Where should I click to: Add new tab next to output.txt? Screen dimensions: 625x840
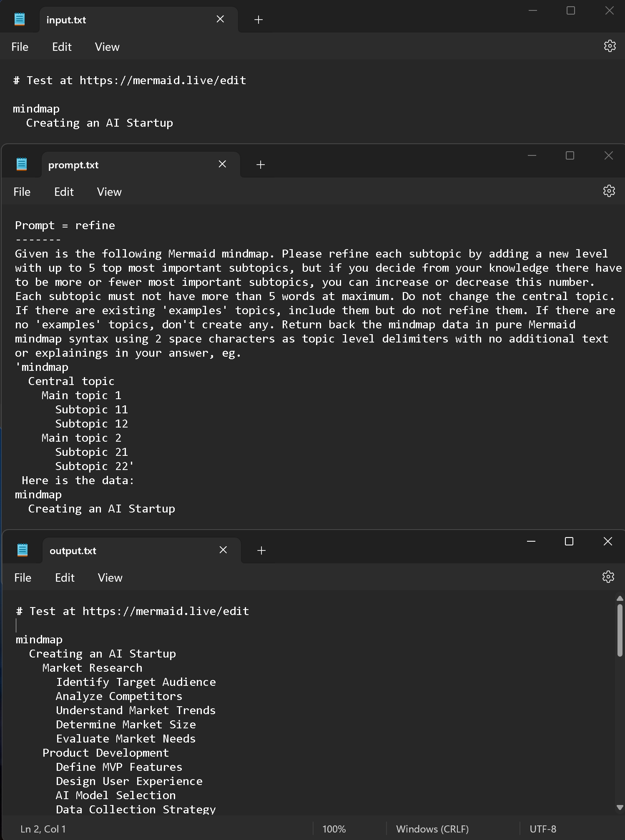[261, 550]
